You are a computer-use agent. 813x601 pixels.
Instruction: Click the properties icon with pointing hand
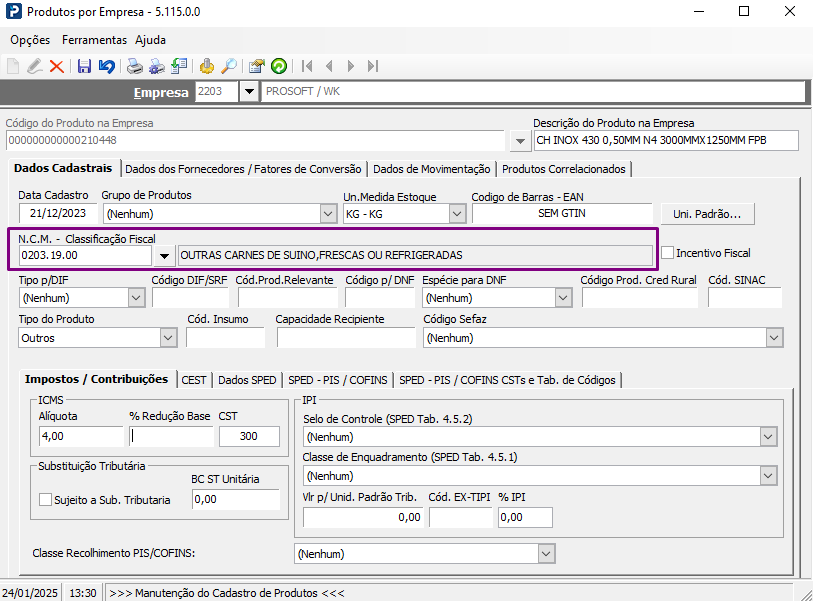257,66
